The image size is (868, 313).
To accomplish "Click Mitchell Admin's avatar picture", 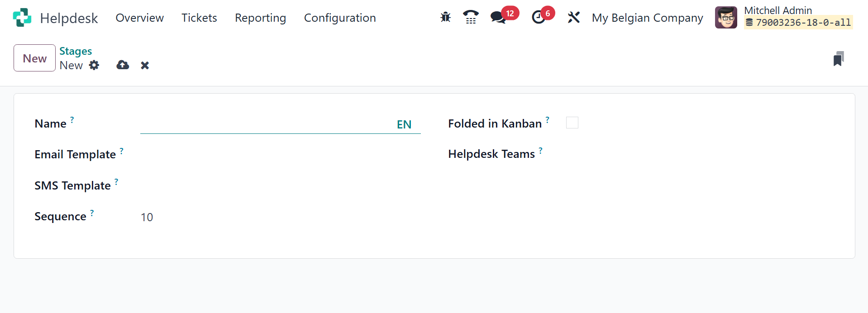I will 726,18.
